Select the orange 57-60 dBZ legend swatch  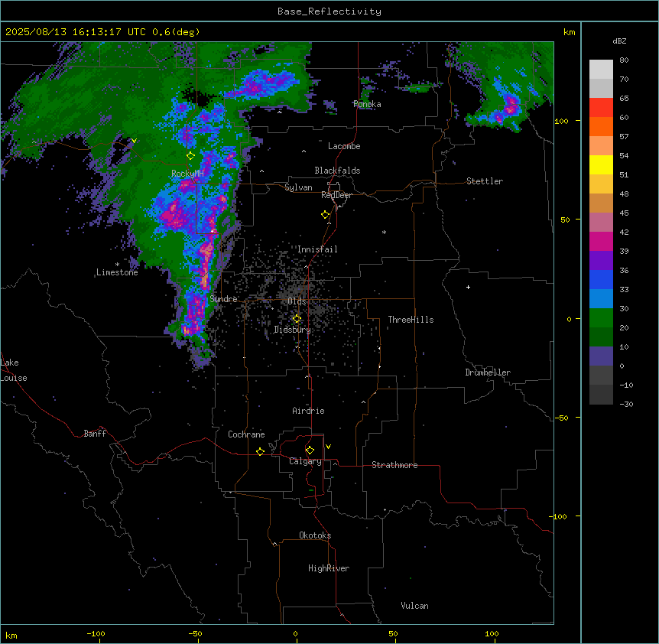click(601, 126)
